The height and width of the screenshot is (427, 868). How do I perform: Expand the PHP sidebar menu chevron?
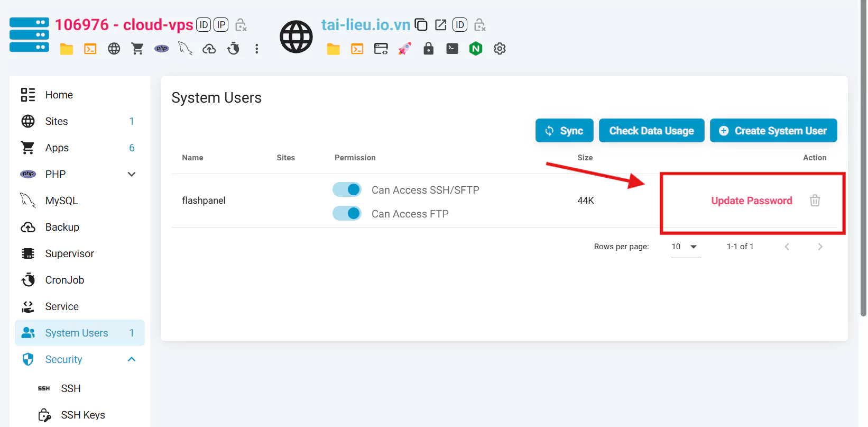point(132,174)
